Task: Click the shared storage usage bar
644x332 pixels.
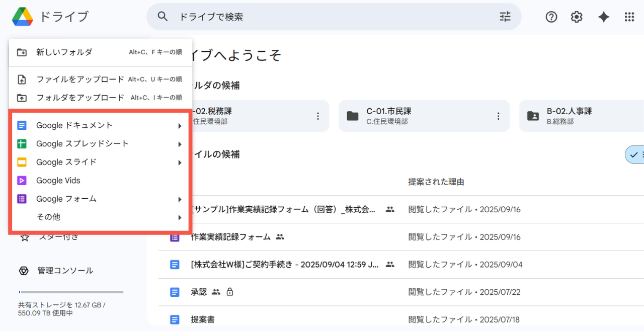Action: (x=71, y=292)
